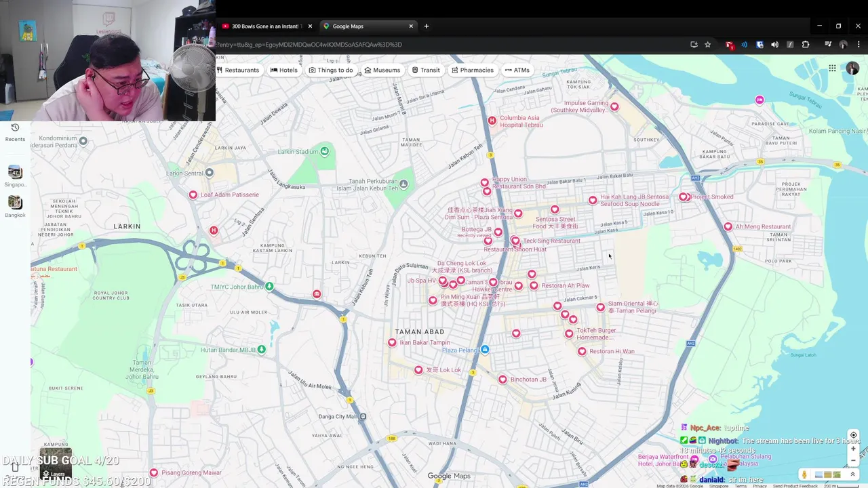Close the YouTube 300 Bowls tab
This screenshot has width=868, height=488.
(310, 26)
